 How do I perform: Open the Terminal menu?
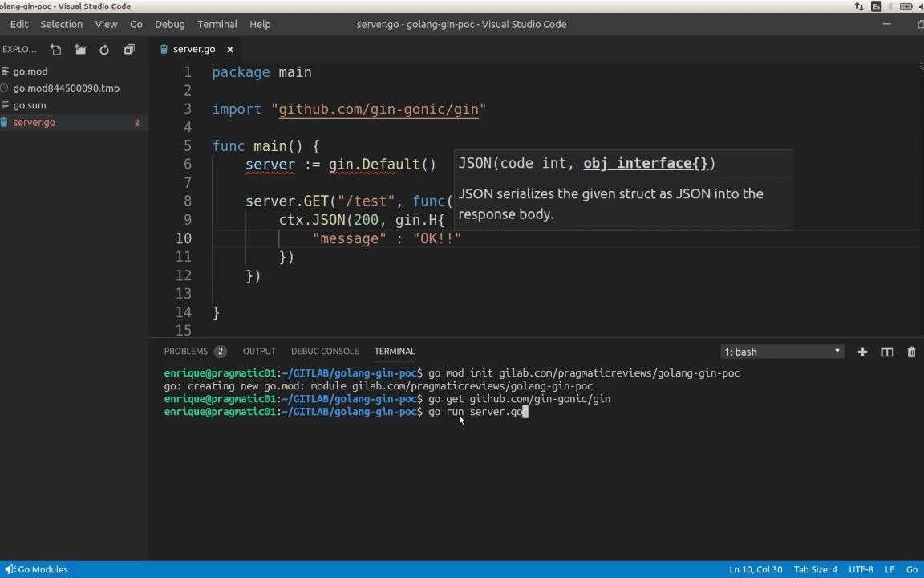pos(217,24)
